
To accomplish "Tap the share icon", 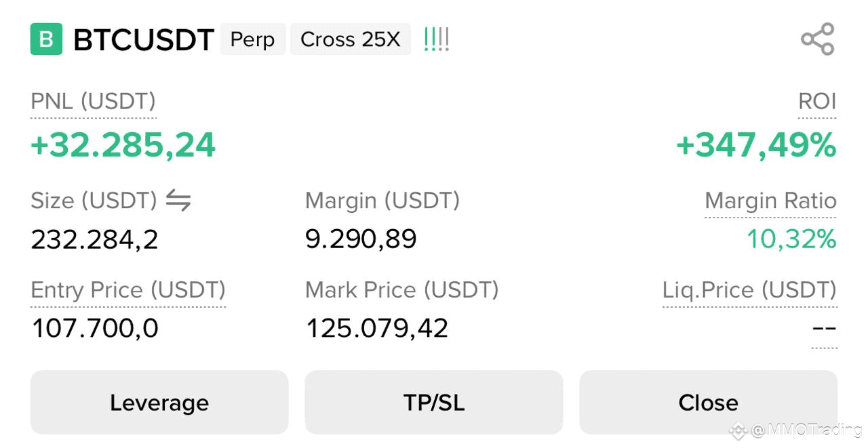I will pyautogui.click(x=817, y=39).
